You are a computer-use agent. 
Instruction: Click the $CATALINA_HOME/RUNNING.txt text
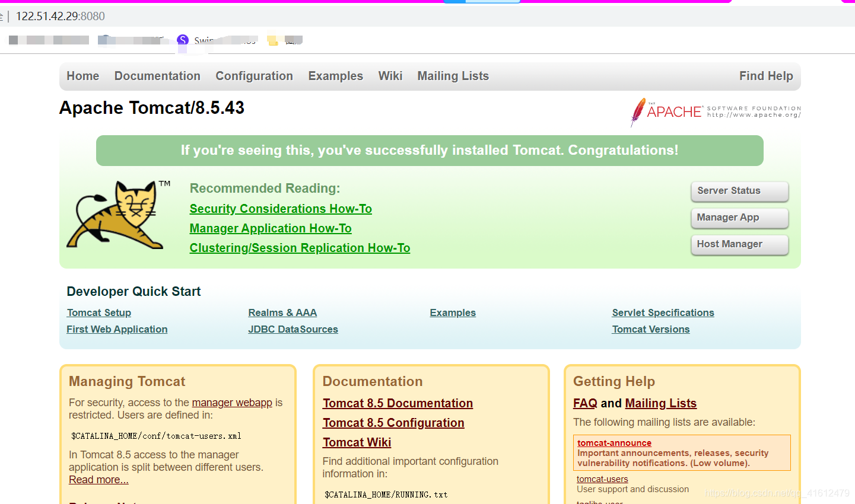[x=386, y=495]
